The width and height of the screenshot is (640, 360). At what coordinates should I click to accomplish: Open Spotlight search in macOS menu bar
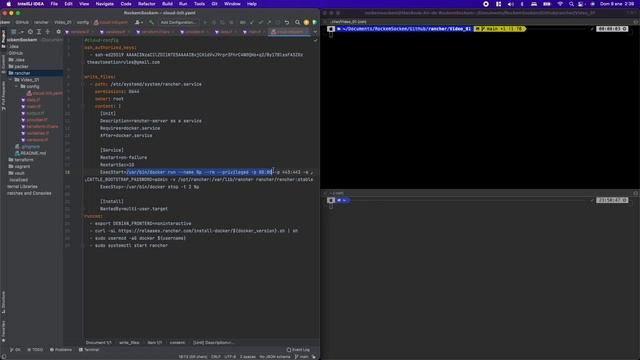571,4
